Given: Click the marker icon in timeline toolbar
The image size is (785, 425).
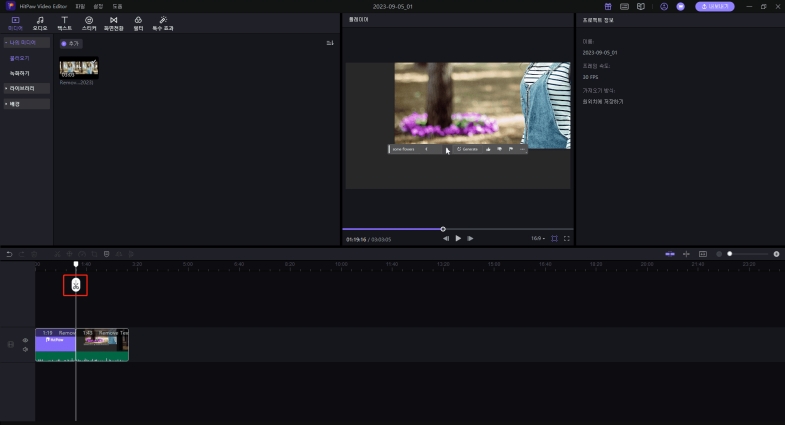Looking at the screenshot, I should coord(106,254).
